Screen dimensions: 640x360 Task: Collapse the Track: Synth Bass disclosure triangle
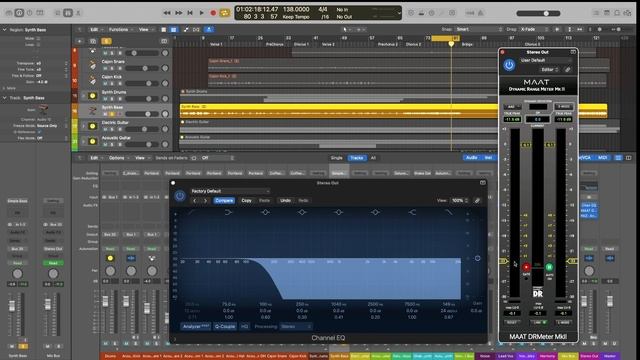tap(4, 98)
